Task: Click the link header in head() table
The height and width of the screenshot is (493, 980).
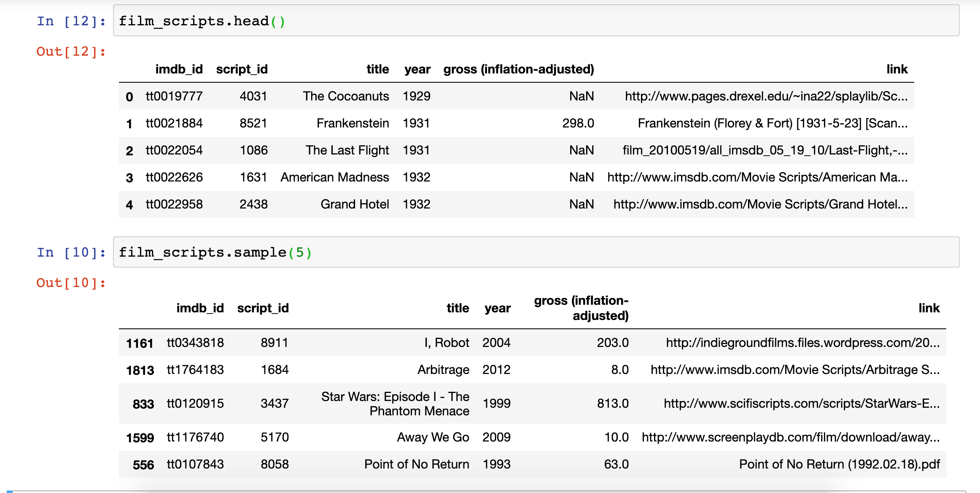Action: click(897, 69)
